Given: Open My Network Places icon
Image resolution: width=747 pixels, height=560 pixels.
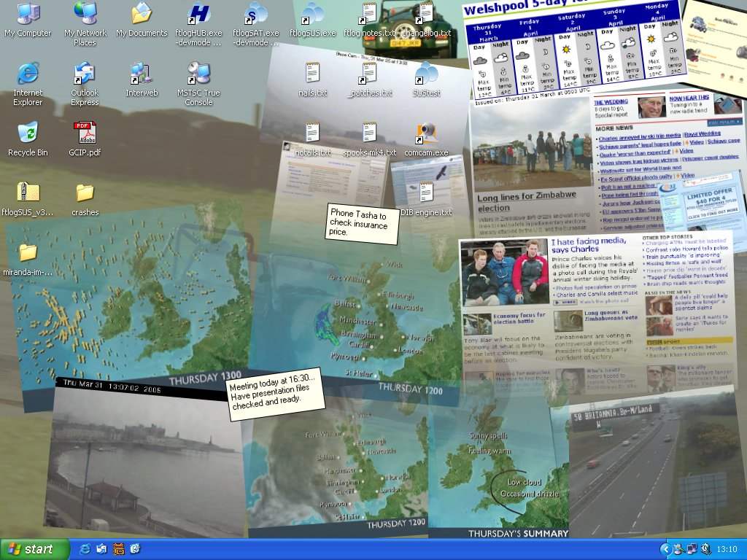Looking at the screenshot, I should click(x=85, y=14).
